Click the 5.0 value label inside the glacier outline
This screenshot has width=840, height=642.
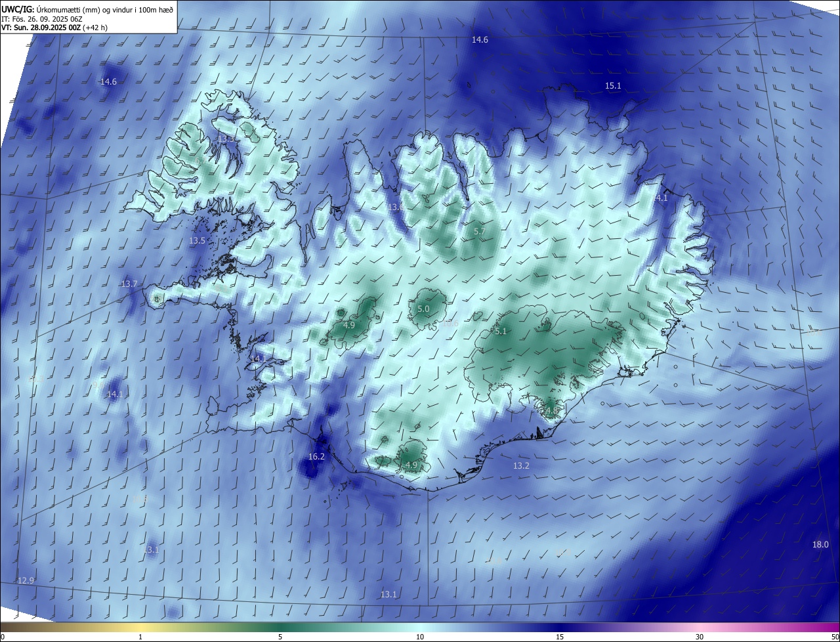point(423,309)
